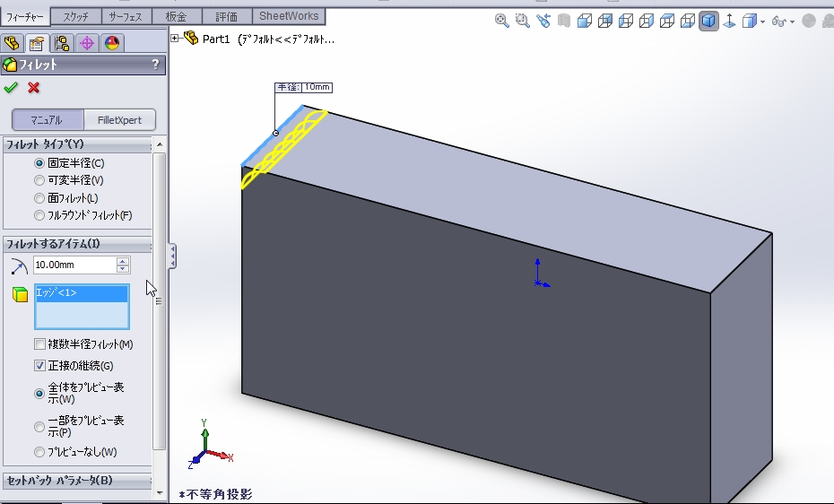This screenshot has height=504, width=834.
Task: Open the ConfigurationManager tab icon
Action: (x=62, y=43)
